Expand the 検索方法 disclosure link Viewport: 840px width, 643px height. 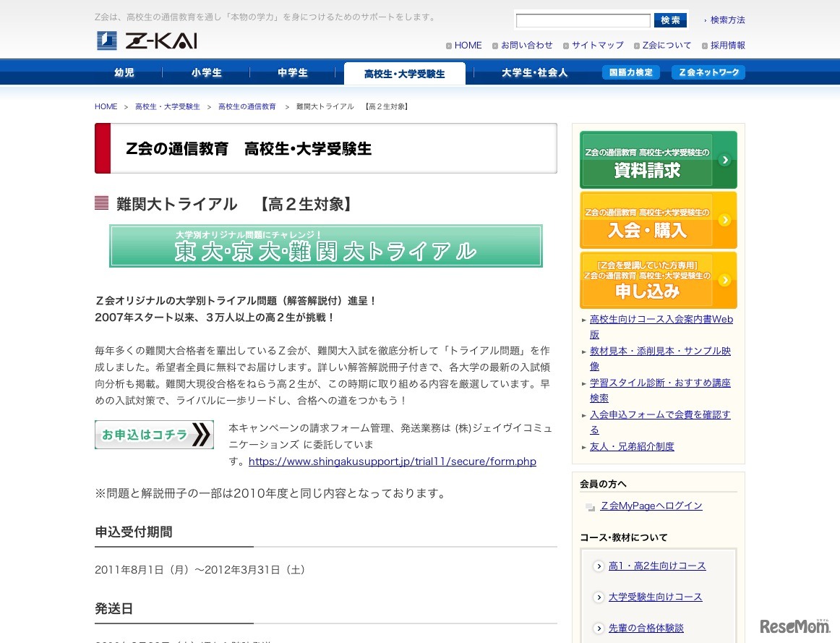point(727,20)
